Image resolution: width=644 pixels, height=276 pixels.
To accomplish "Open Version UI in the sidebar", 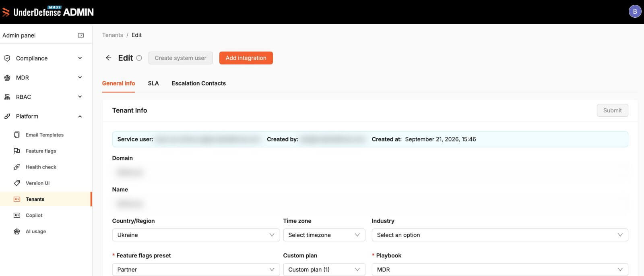I will pos(38,183).
